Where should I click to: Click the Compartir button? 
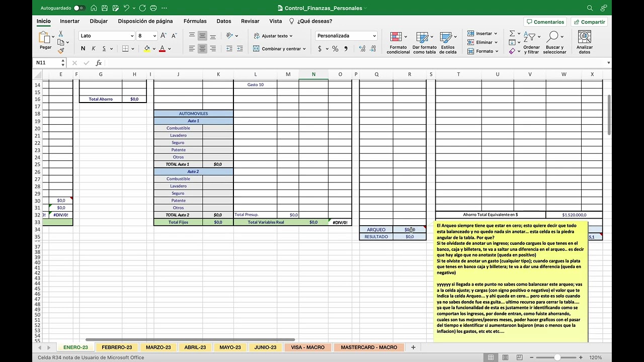(x=589, y=22)
